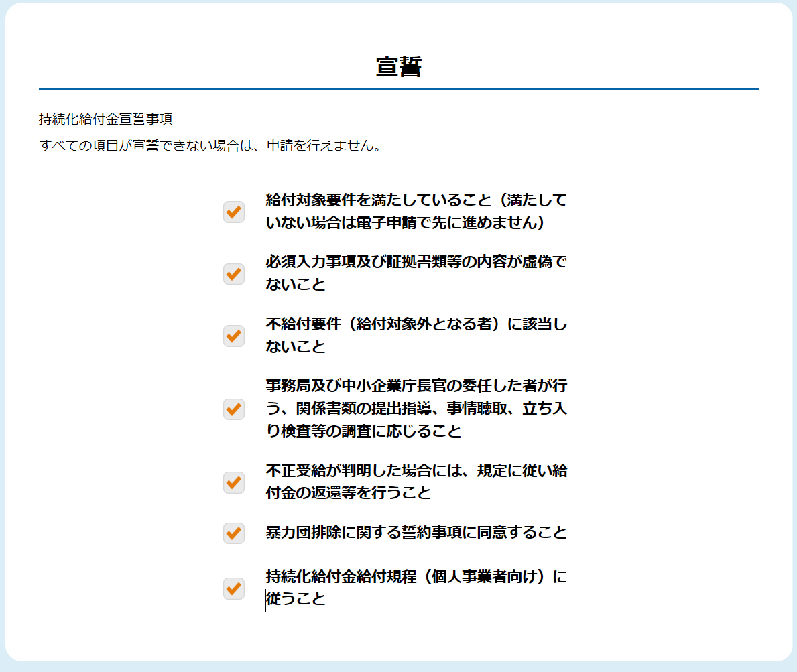
Task: Click label text 必須入力事項及び証拠書類等の内容が虚偽でないこと
Action: coord(416,273)
